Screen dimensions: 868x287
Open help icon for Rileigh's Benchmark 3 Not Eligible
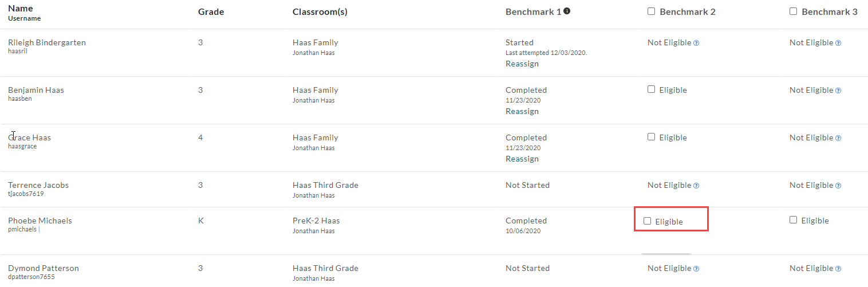838,43
